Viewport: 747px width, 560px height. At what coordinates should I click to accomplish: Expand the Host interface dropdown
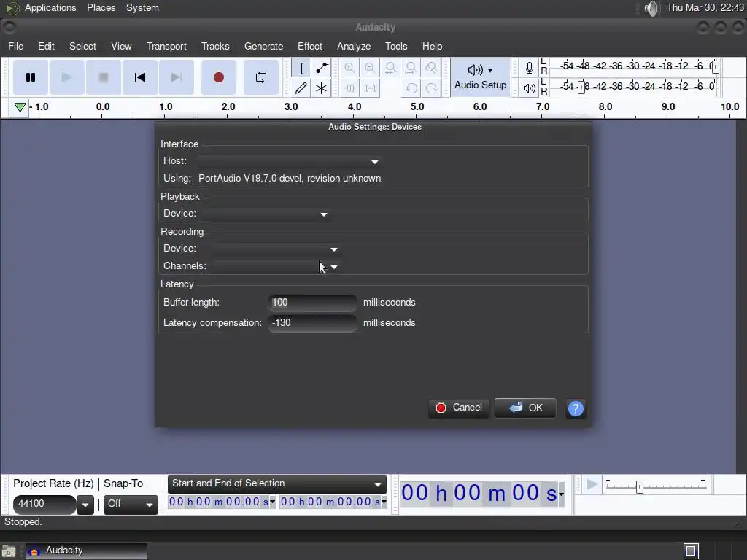tap(289, 161)
